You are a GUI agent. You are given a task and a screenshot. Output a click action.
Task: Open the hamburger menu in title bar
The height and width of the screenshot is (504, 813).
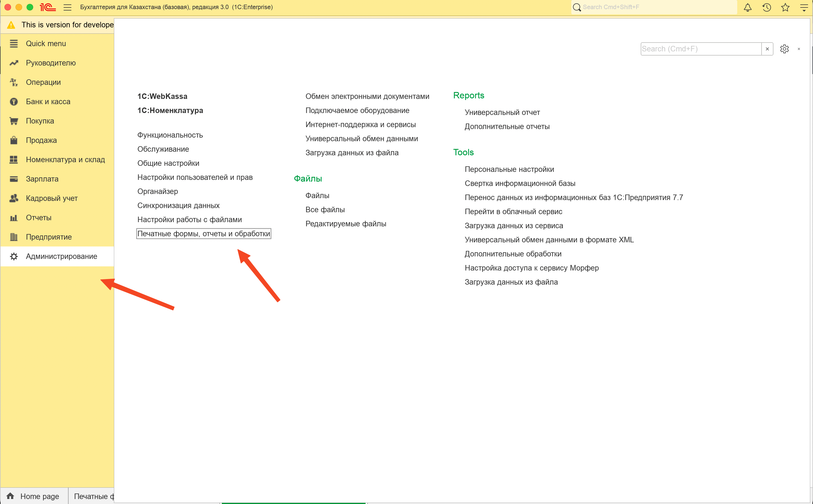[x=67, y=7]
